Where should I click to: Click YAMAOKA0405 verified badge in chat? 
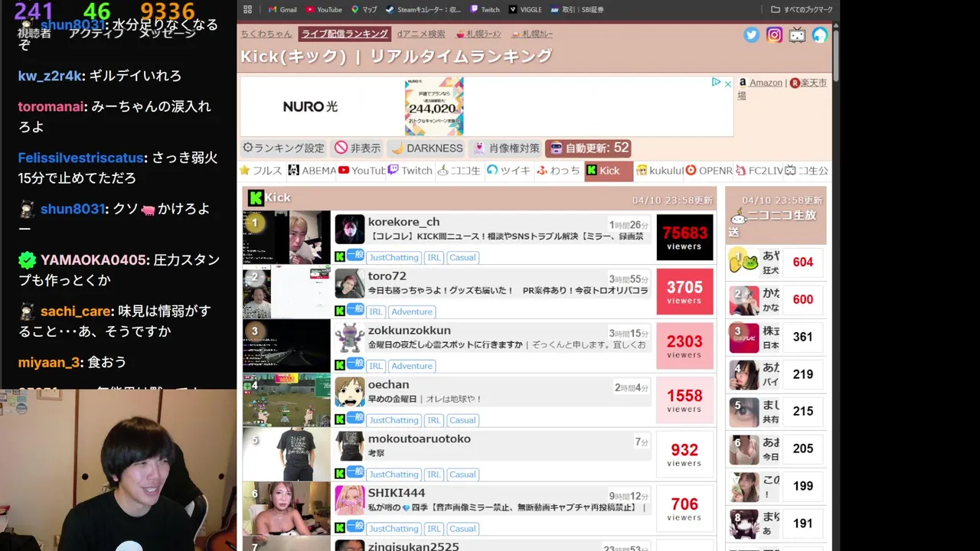pos(27,259)
